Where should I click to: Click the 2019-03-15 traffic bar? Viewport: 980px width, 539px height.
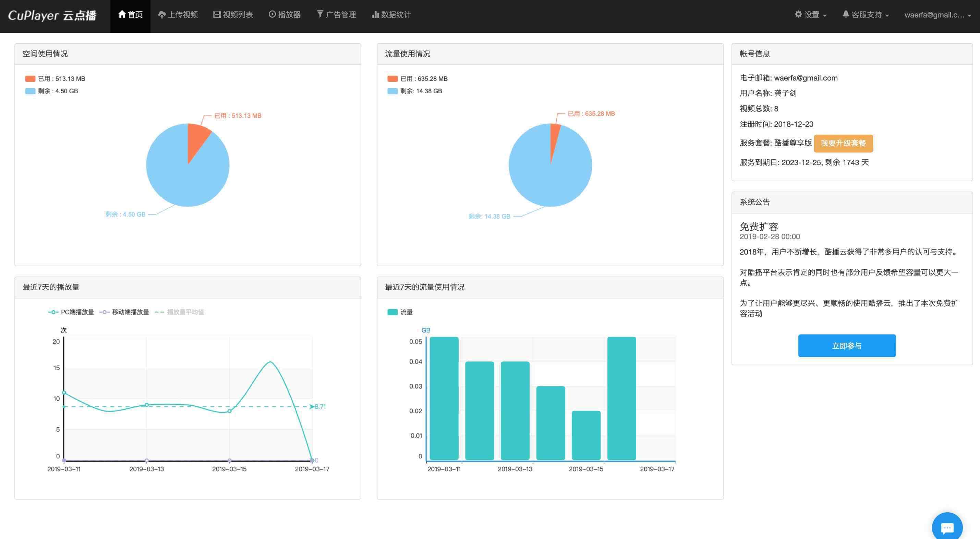[586, 436]
